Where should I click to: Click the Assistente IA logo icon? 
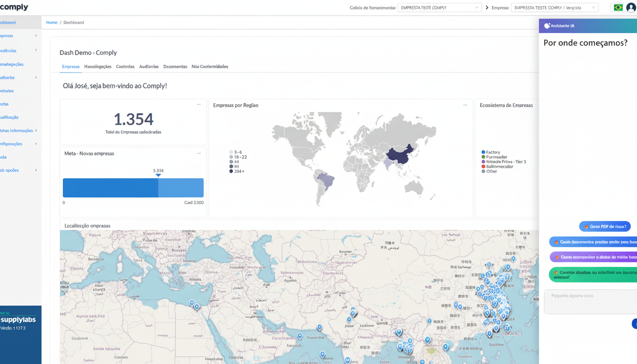coord(547,26)
